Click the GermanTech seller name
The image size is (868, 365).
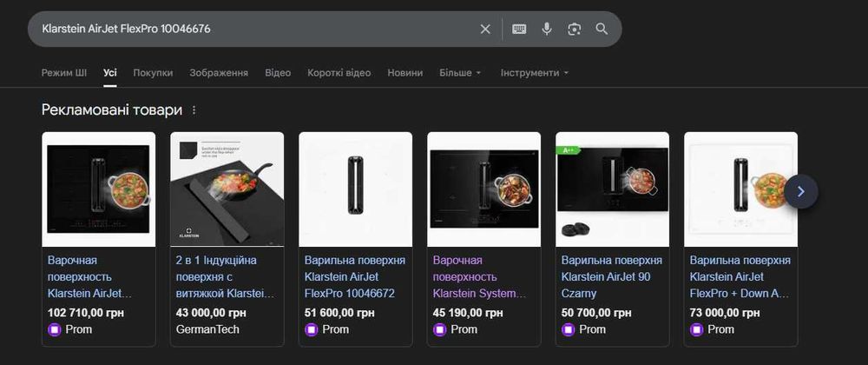207,329
